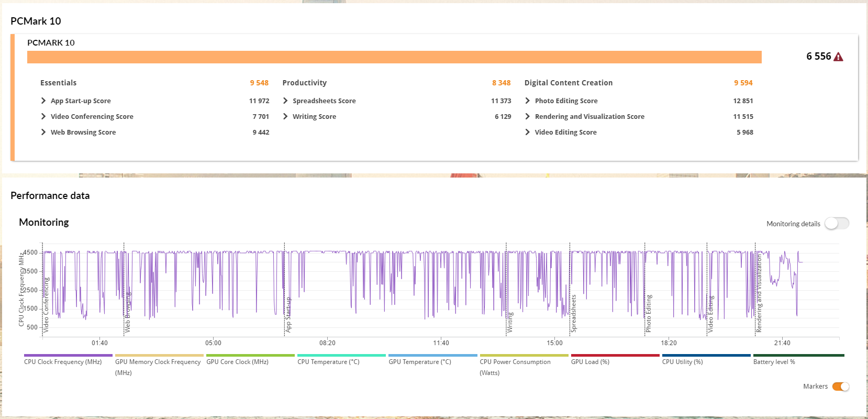
Task: Click the Spreadsheets chart marker
Action: (x=573, y=313)
